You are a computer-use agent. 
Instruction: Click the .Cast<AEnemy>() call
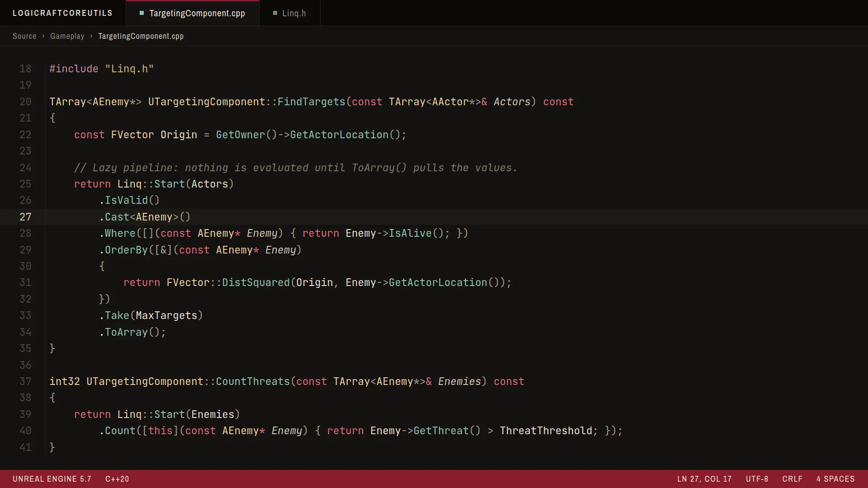point(145,217)
